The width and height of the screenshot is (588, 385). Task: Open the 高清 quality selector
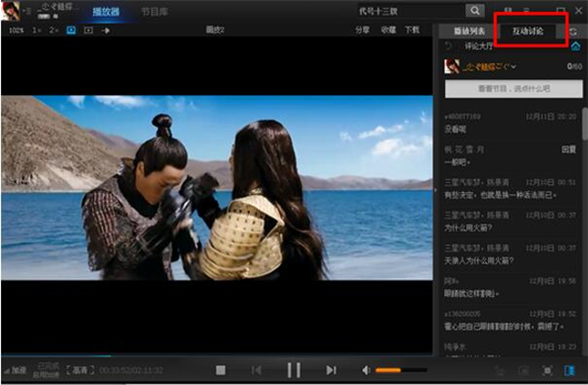(x=80, y=370)
